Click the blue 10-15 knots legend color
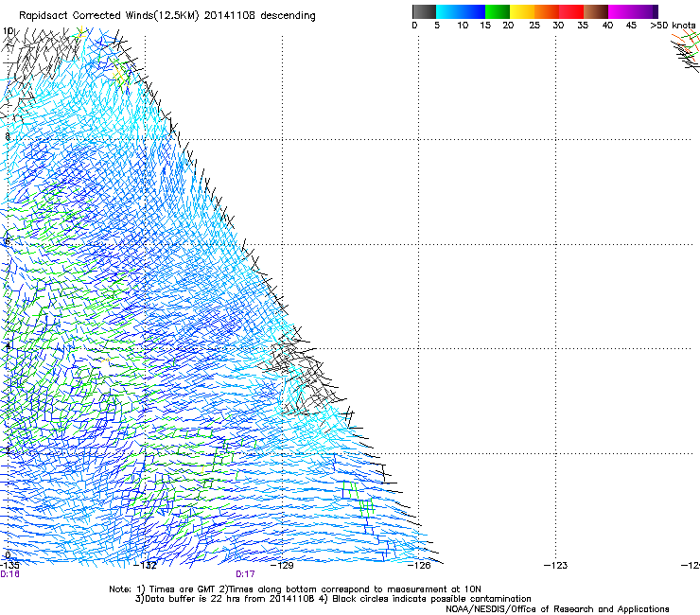700x615 pixels. 473,11
